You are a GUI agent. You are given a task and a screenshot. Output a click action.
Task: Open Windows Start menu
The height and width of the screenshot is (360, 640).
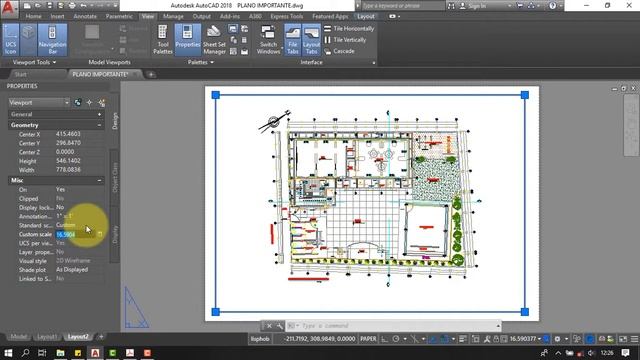coord(8,353)
